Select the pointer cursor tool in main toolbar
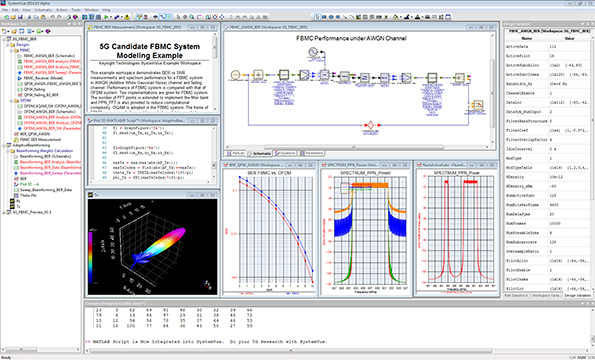This screenshot has height=360, width=595. pos(178,17)
